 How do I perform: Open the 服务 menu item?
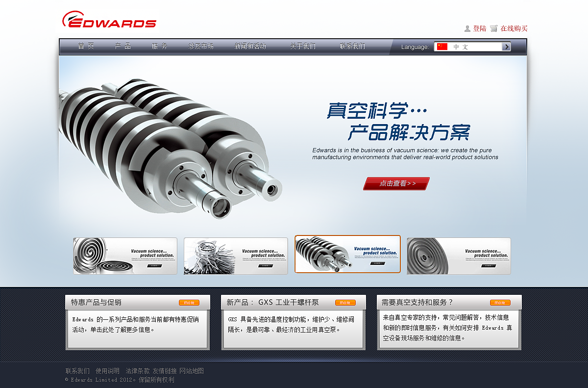coord(159,47)
